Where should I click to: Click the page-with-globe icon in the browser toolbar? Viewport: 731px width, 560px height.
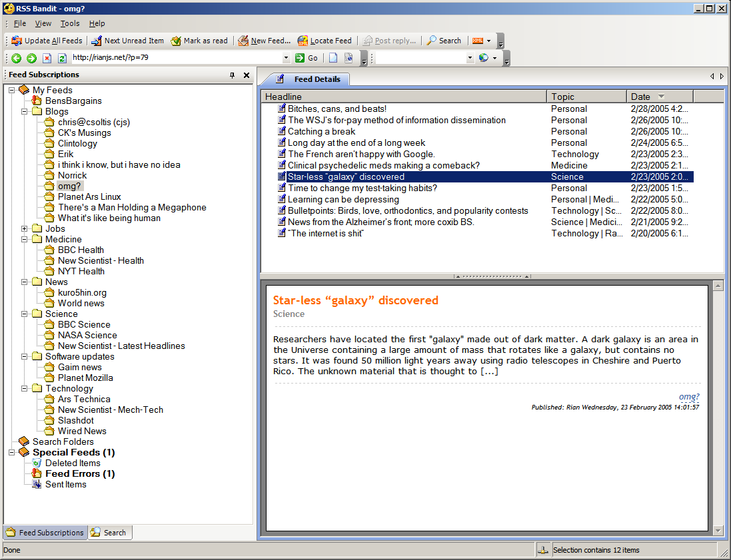click(349, 58)
